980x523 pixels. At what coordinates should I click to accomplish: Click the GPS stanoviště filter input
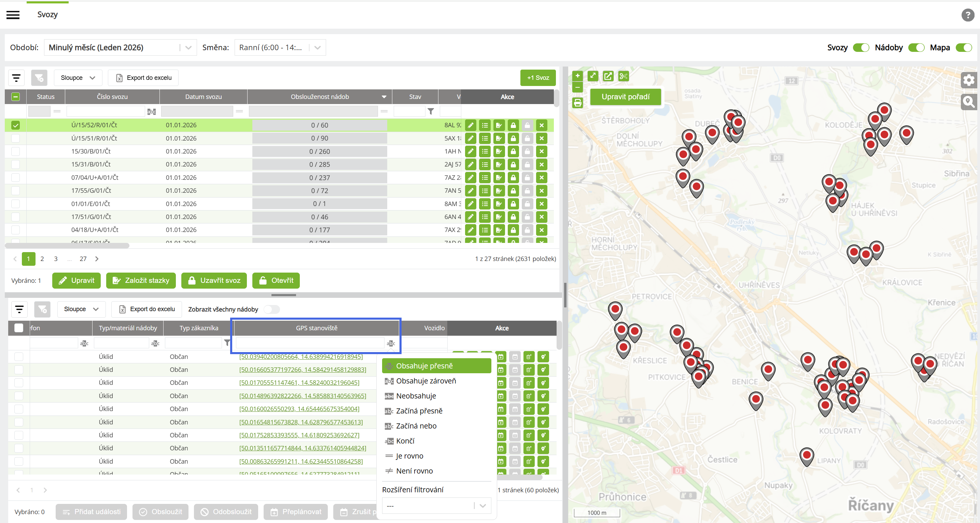click(x=310, y=343)
